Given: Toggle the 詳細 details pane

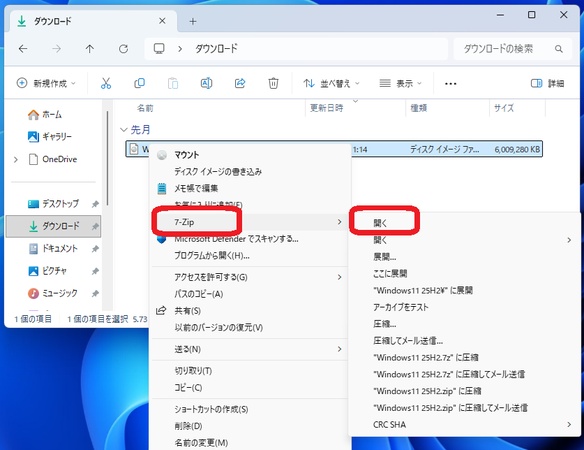Looking at the screenshot, I should pyautogui.click(x=547, y=83).
